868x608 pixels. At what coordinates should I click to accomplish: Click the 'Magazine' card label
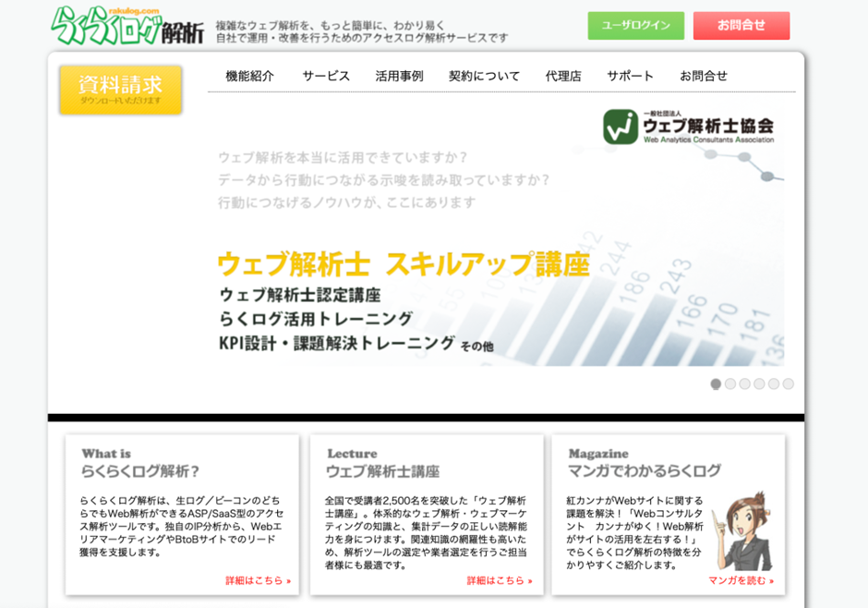click(598, 454)
